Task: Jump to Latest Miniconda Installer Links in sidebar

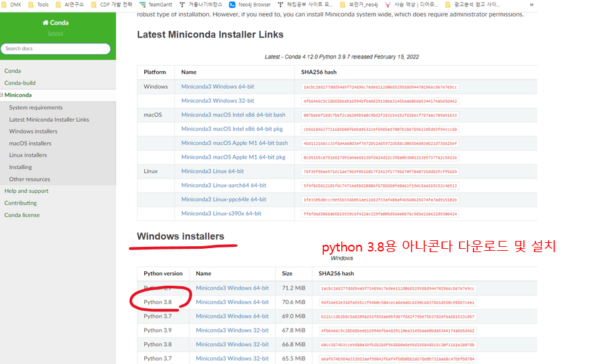Action: point(49,120)
